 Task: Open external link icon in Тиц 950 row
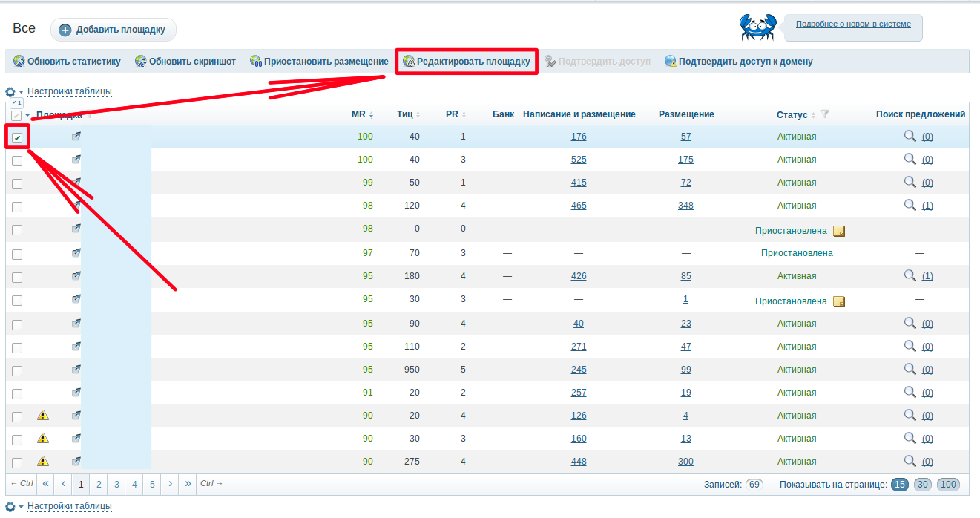(x=76, y=369)
